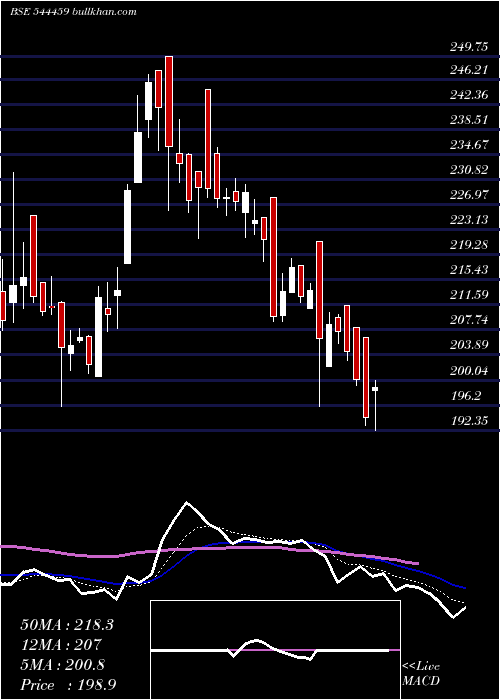
Task: Select the 211.59 price label
Action: 469,295
